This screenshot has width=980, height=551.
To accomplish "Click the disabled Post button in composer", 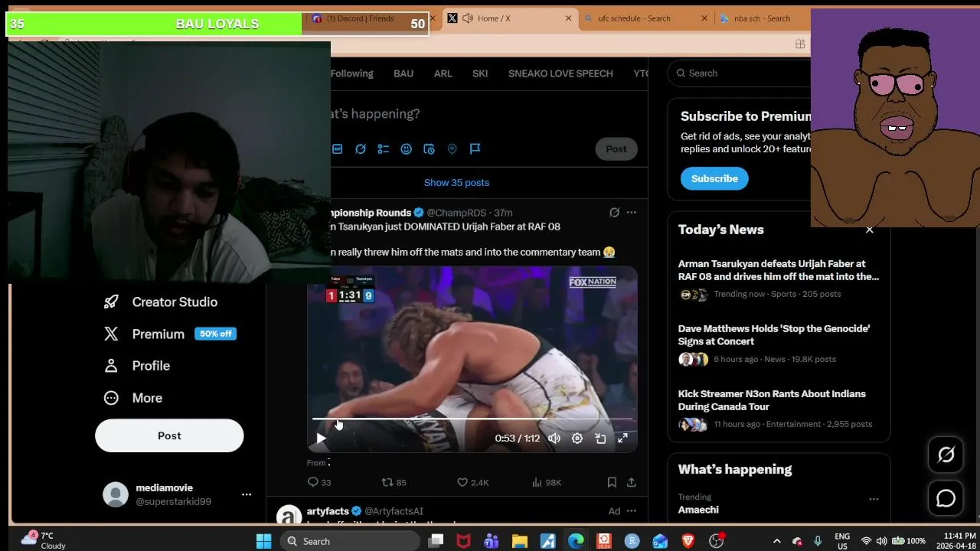I will click(x=616, y=149).
